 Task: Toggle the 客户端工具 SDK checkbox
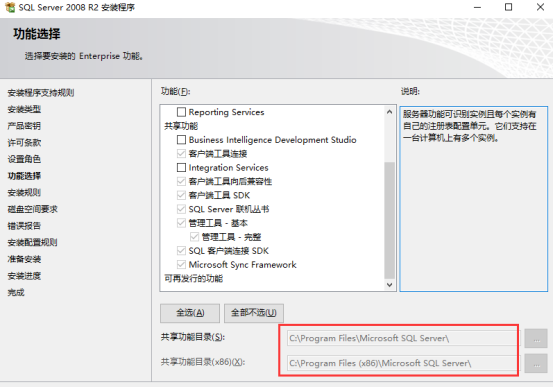click(x=181, y=195)
